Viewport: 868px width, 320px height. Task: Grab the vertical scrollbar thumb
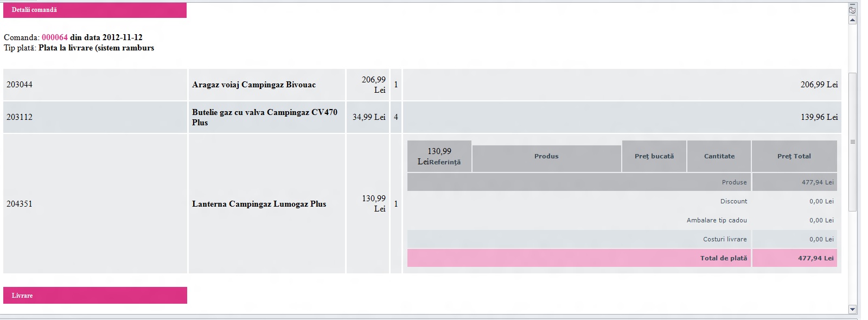pyautogui.click(x=852, y=141)
